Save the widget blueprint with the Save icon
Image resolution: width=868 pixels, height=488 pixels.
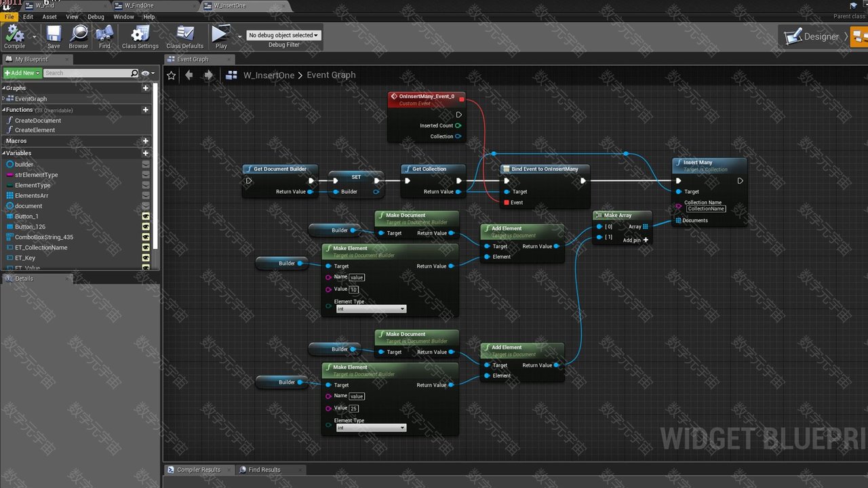[x=54, y=37]
